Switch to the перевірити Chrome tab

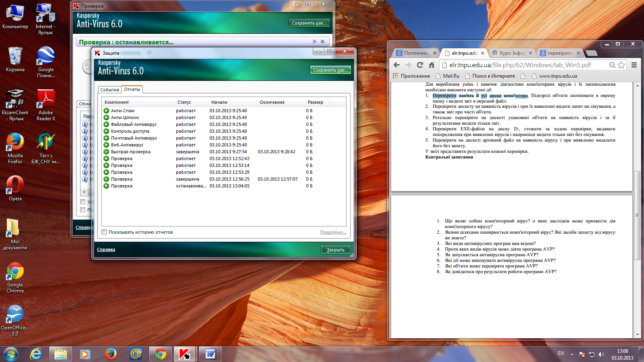(560, 53)
